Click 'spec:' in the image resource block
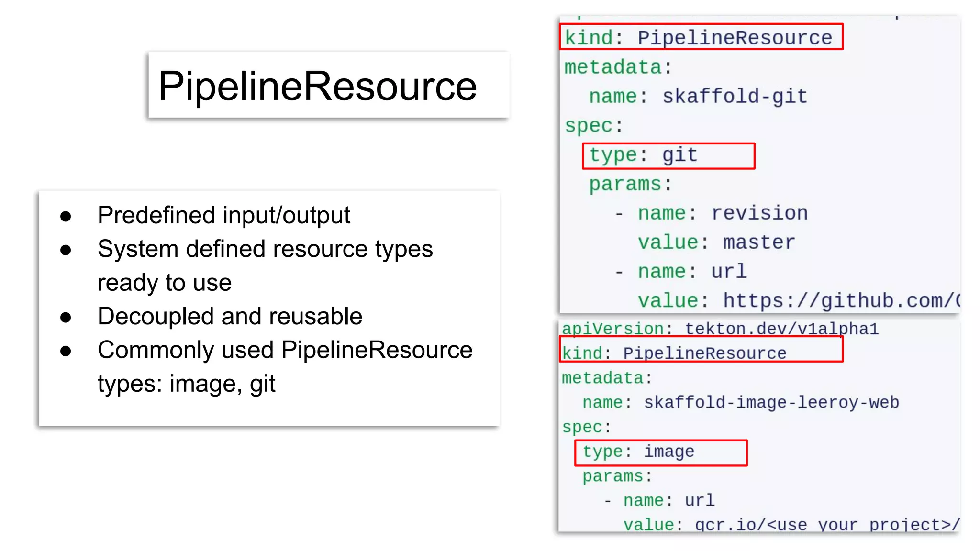Viewport: 980px width, 551px height. 587,427
